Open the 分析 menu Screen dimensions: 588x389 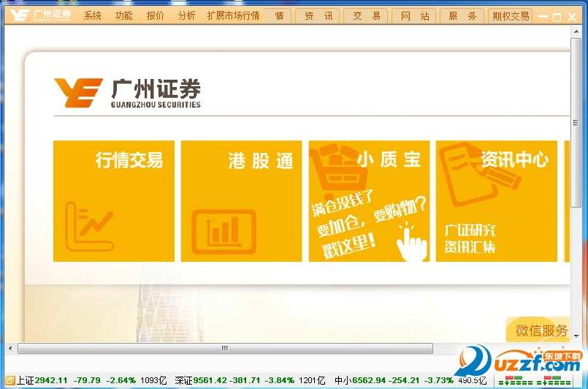(x=186, y=16)
